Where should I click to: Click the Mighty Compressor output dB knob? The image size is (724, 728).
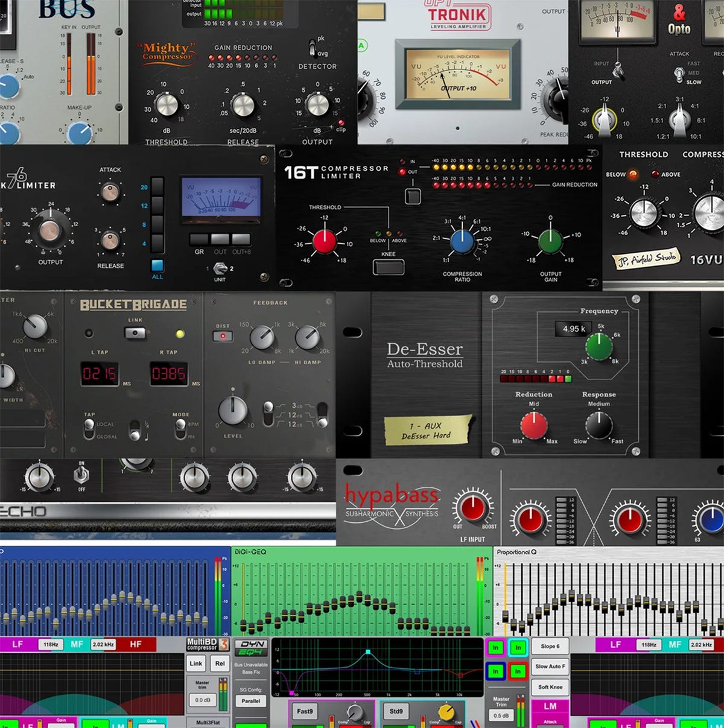coord(317,104)
